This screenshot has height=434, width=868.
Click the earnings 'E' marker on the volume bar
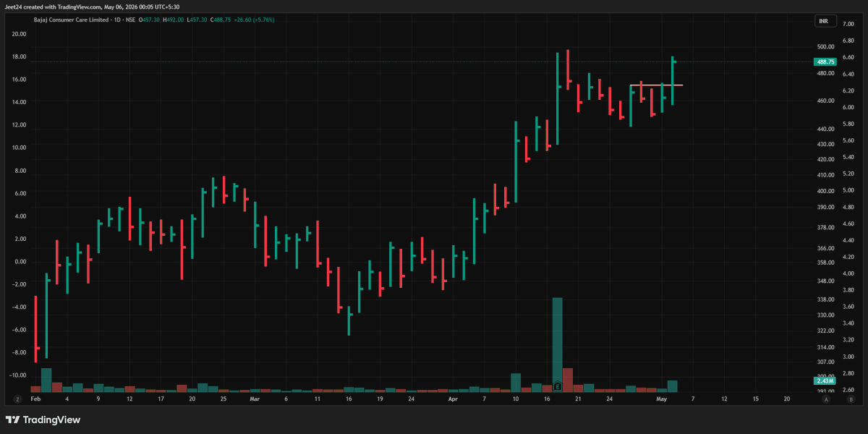pos(557,387)
